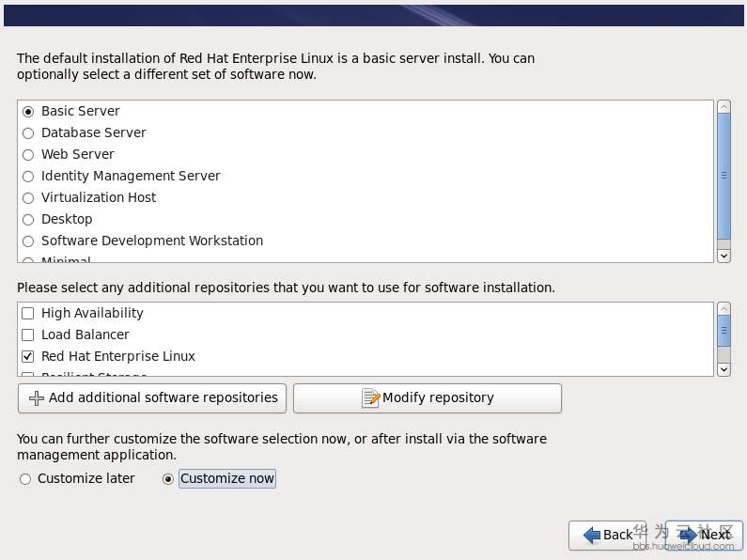Go Back to the previous step
The height and width of the screenshot is (560, 747).
click(607, 535)
